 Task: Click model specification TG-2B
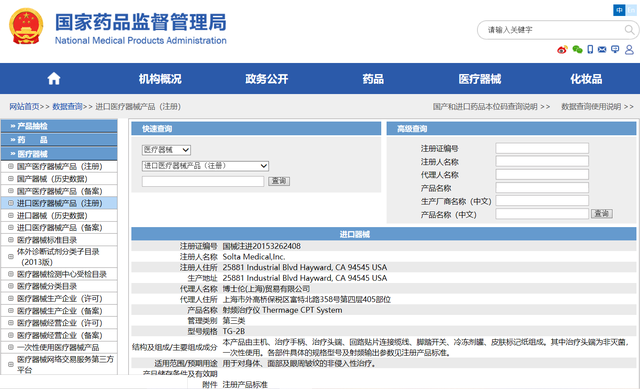point(233,331)
